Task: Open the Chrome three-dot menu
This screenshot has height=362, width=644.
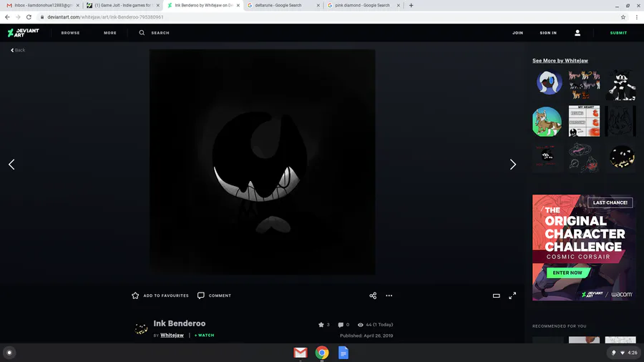Action: pos(637,17)
